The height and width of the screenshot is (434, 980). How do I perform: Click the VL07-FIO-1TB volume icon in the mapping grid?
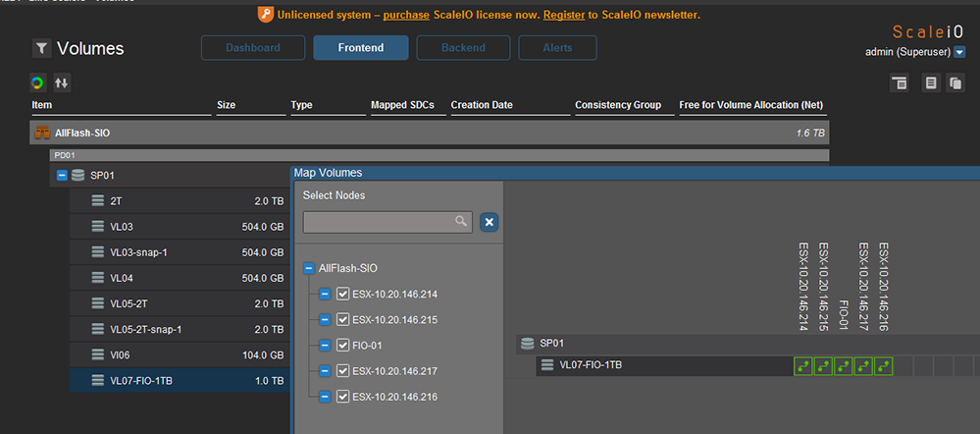[547, 365]
